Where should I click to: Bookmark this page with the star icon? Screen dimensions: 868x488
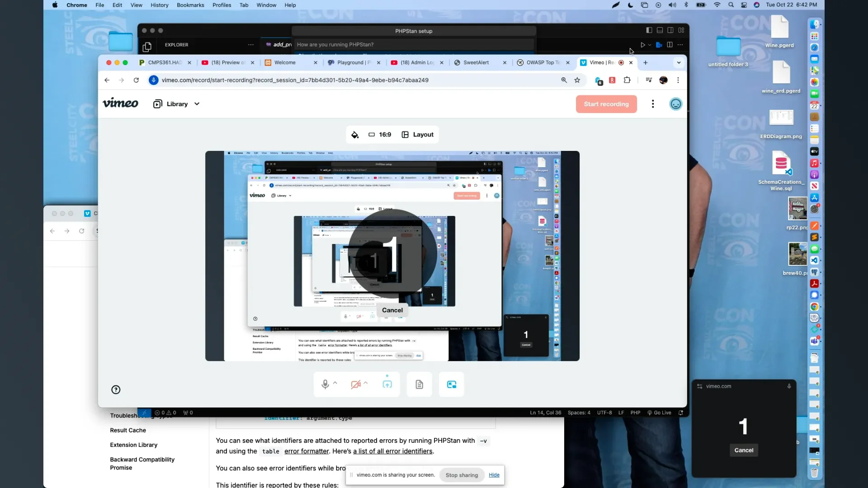[577, 80]
